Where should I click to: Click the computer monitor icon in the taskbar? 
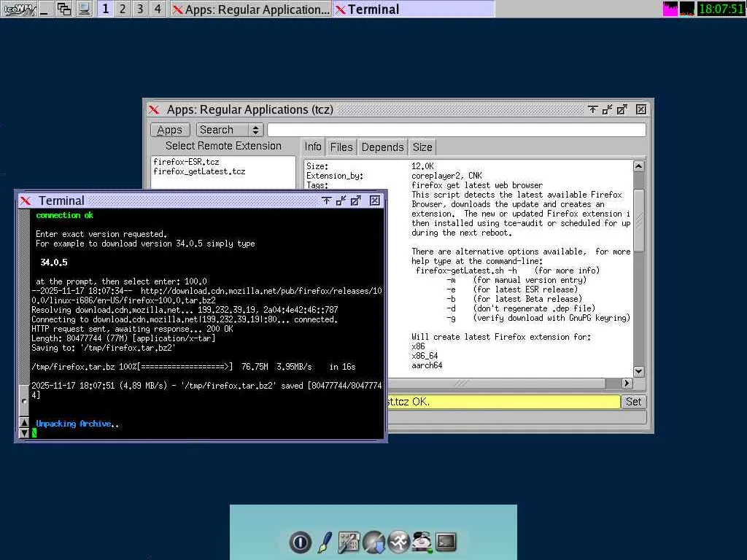[x=85, y=9]
